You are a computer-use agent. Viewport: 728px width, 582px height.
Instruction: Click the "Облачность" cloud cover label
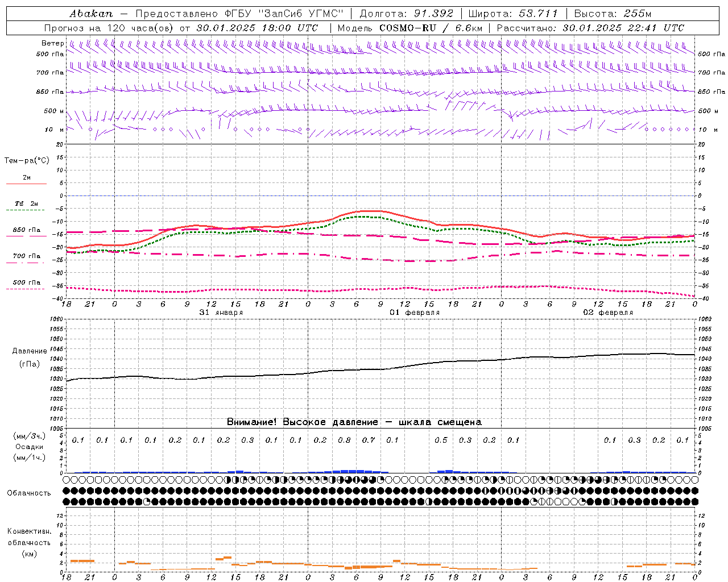click(29, 493)
